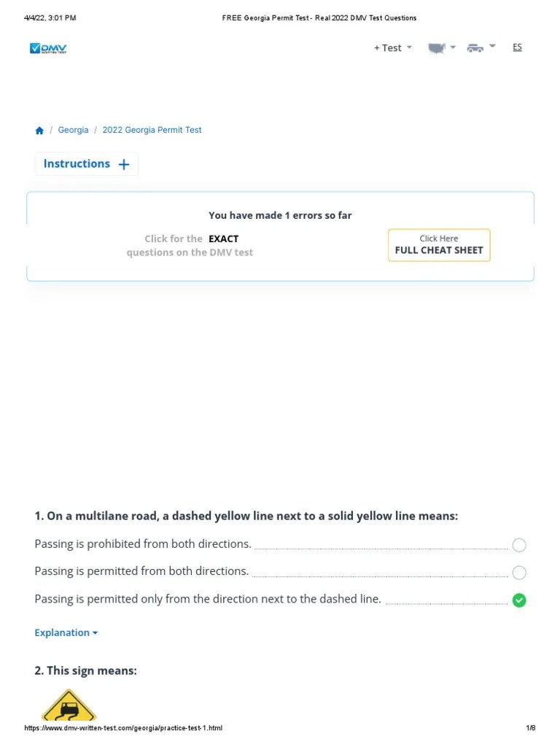Click the practice-test-1 URL at page bottom
Screen dimensions: 560x747
[x=123, y=727]
